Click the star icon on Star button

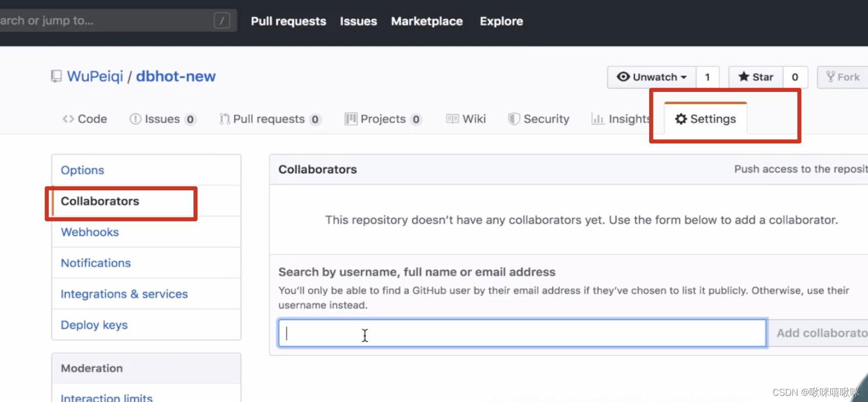click(x=744, y=77)
